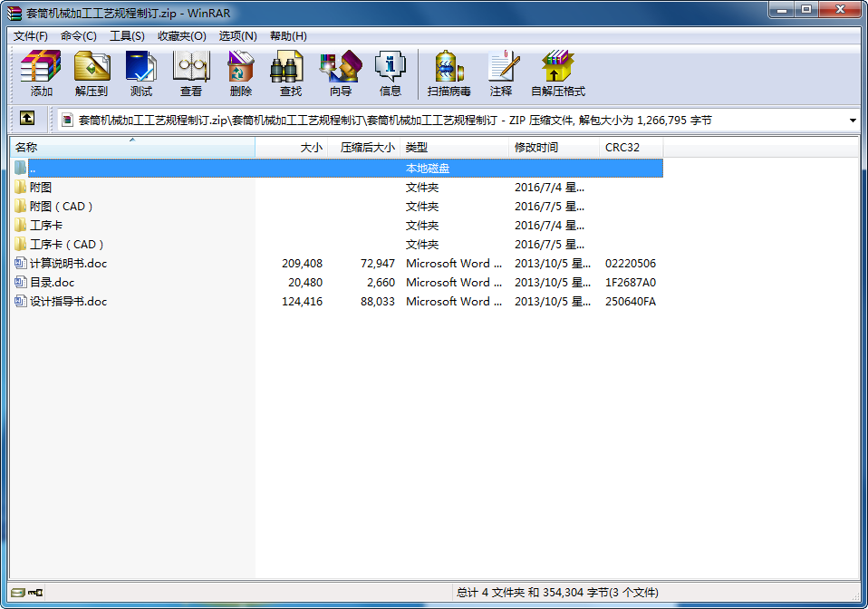
Task: Click the 测试 (Test) toolbar icon
Action: (x=141, y=73)
